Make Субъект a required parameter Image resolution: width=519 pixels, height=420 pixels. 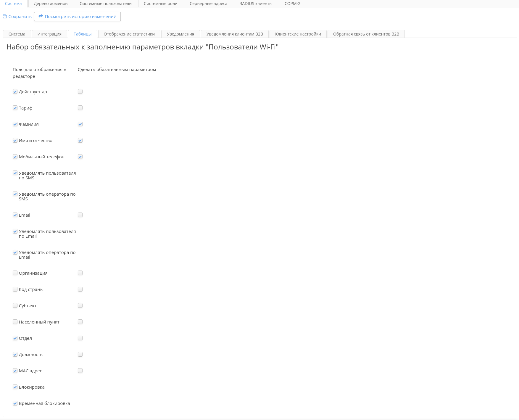click(80, 305)
